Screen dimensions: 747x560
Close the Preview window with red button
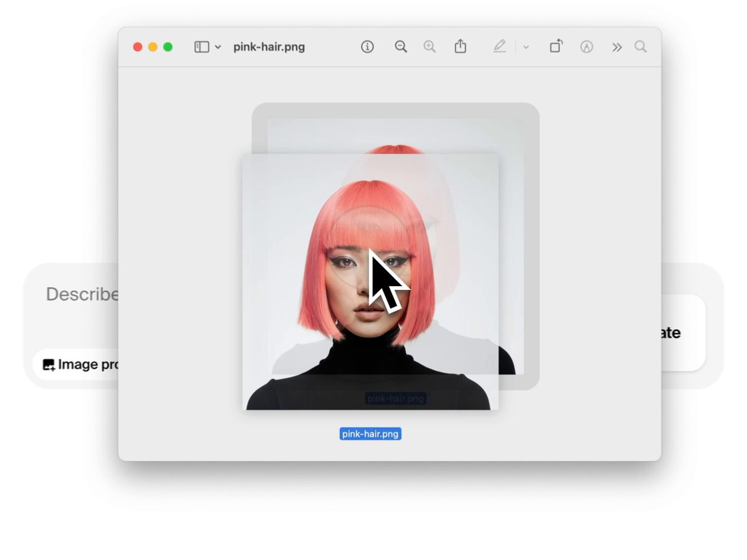pyautogui.click(x=138, y=47)
